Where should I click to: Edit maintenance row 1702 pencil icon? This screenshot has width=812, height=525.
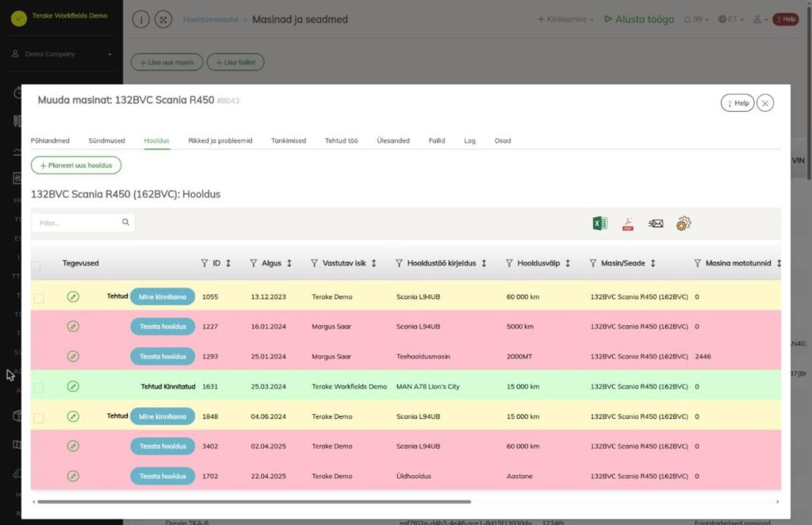click(73, 476)
